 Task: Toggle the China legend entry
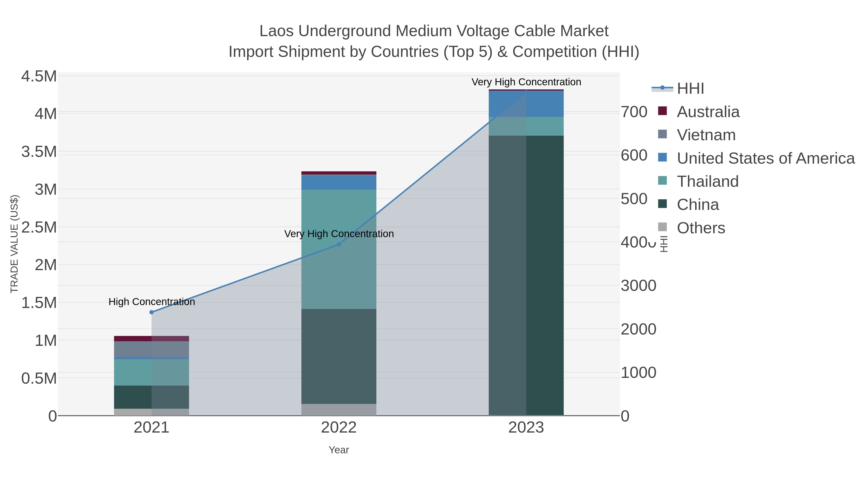point(688,204)
